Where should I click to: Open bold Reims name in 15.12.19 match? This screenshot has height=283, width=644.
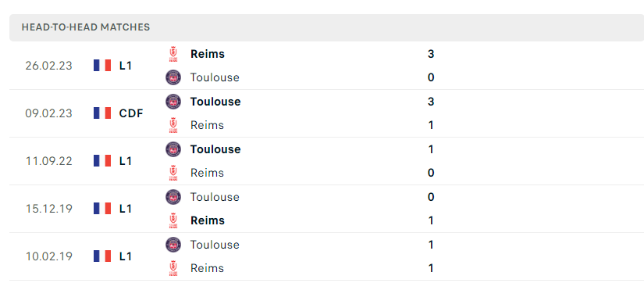click(x=208, y=220)
